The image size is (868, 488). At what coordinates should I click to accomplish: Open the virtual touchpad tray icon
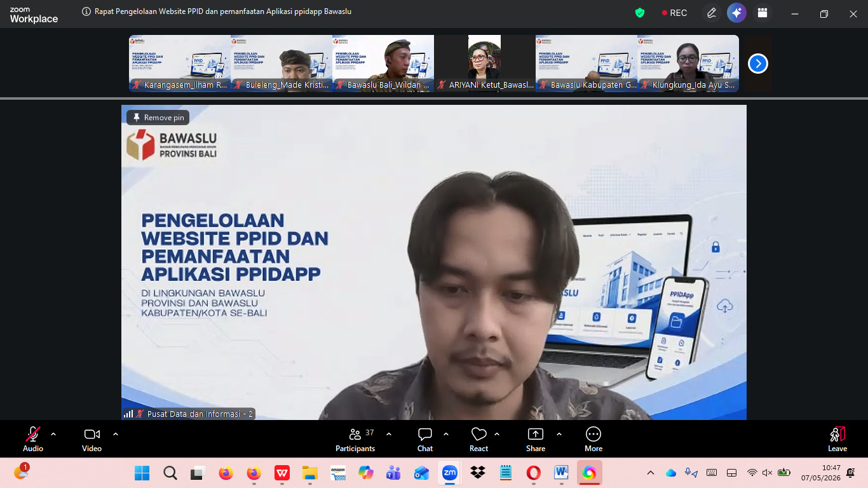pos(731,473)
